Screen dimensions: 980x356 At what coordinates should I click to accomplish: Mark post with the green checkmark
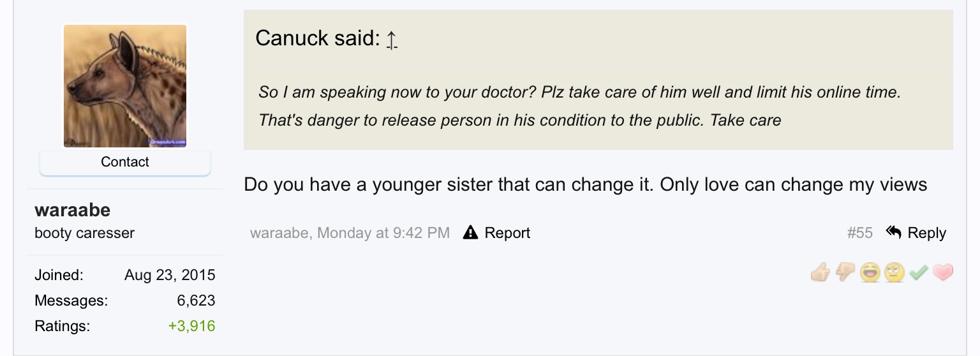pos(918,273)
